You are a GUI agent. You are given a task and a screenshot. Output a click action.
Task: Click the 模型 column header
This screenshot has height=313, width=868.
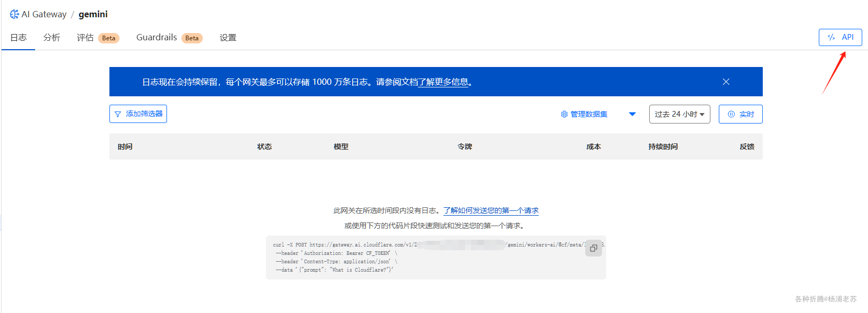[341, 147]
